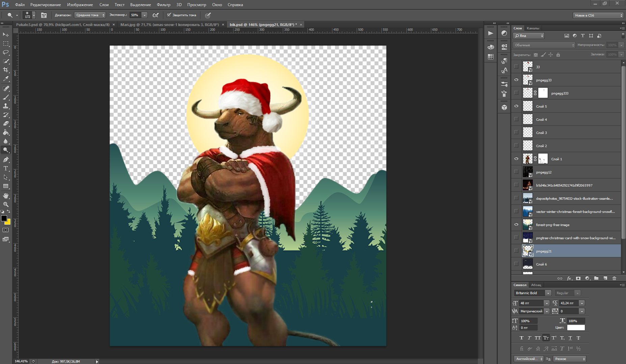Select the Pen tool

(x=6, y=160)
